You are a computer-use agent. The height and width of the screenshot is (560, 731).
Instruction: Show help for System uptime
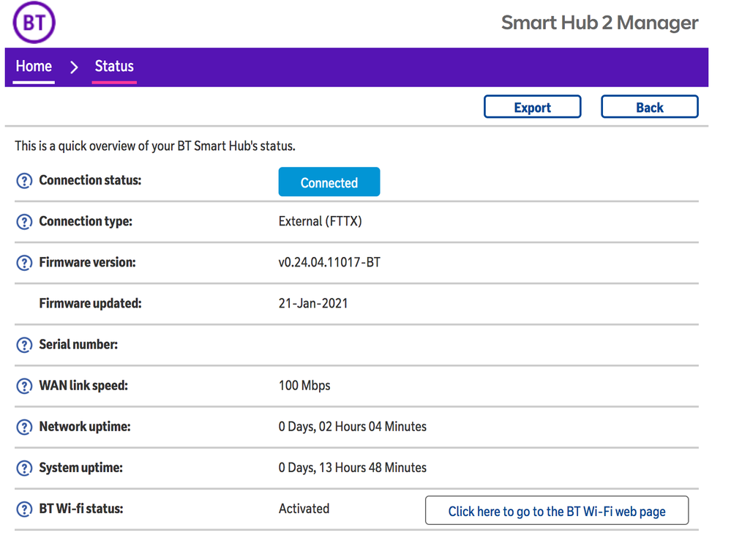(24, 468)
